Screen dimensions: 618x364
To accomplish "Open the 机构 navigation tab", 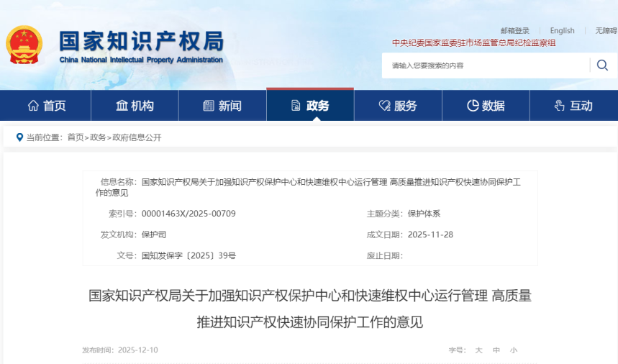I will click(x=135, y=106).
